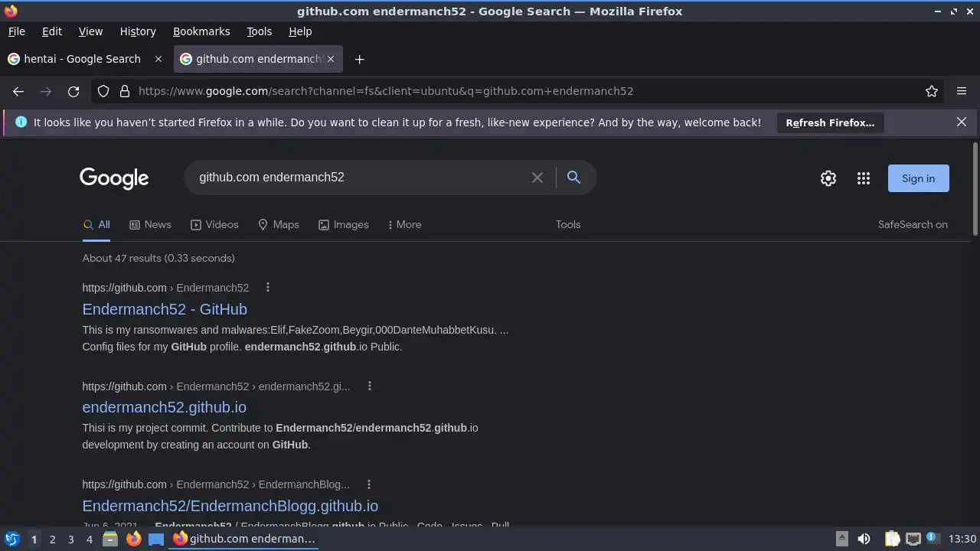Viewport: 980px width, 551px height.
Task: Close the github.com endermanch52 tab
Action: click(x=331, y=59)
